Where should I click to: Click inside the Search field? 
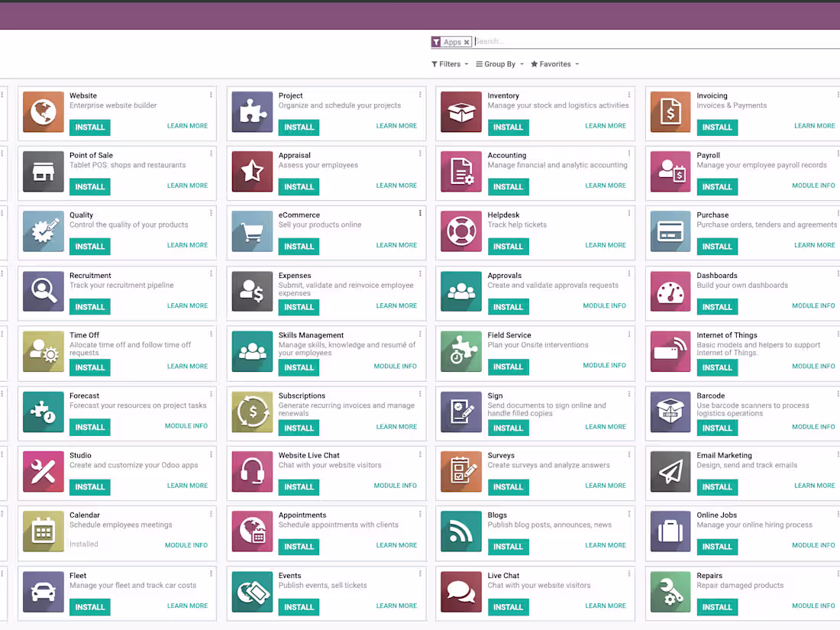(x=535, y=41)
